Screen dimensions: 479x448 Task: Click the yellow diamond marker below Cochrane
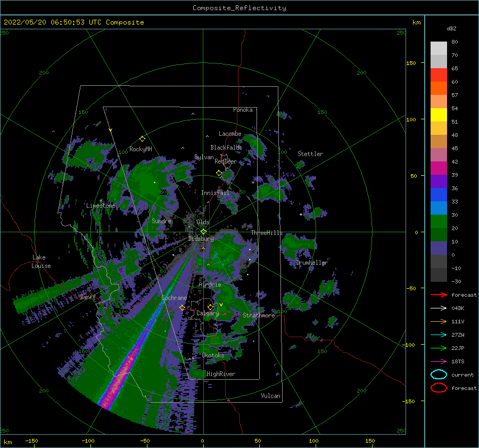pyautogui.click(x=182, y=307)
